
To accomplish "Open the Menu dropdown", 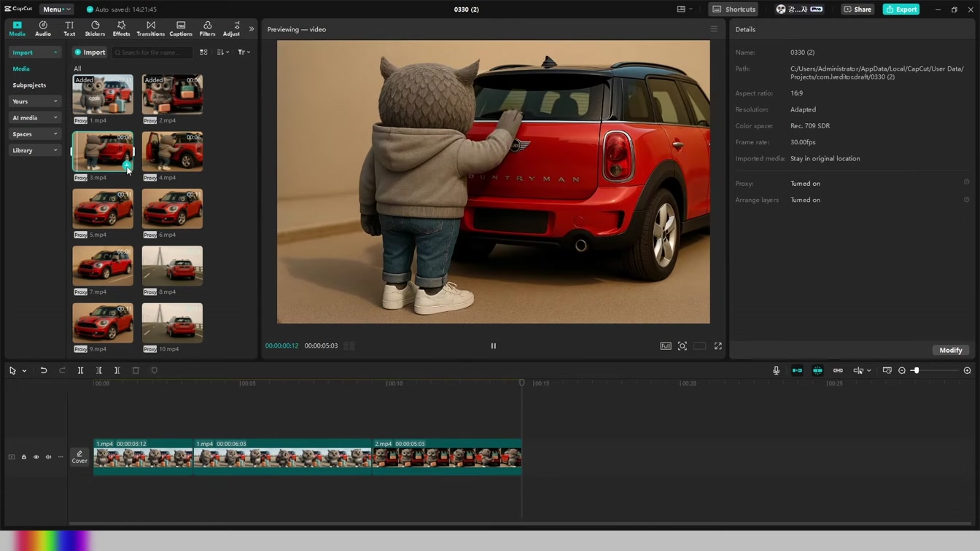I will pos(56,9).
